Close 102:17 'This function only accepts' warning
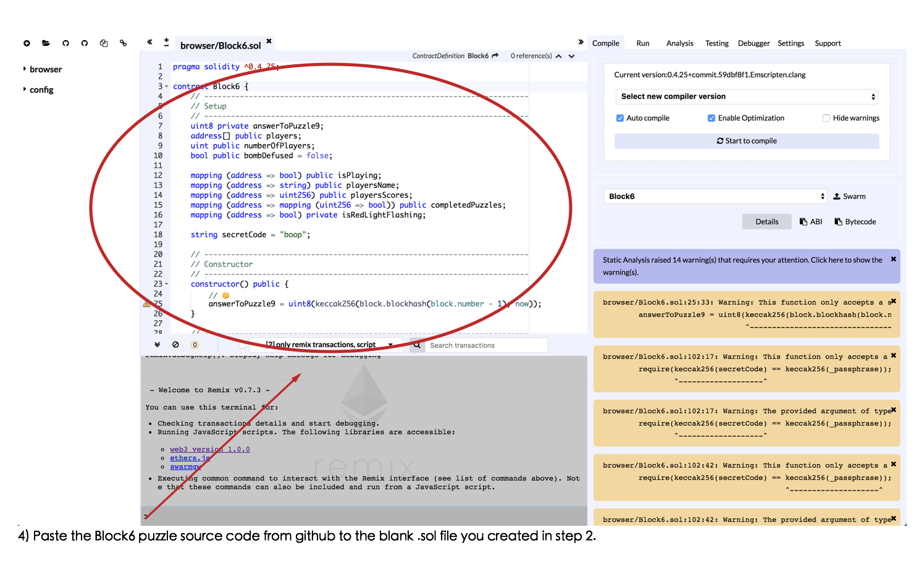This screenshot has width=924, height=561. tap(893, 356)
